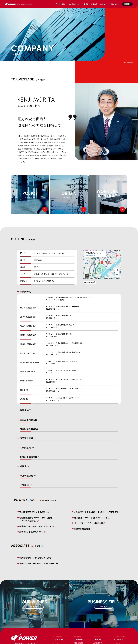The width and height of the screenshot is (138, 644).
Task: Click 石川石炭火力運営事業所 row label
Action: click(x=30, y=362)
